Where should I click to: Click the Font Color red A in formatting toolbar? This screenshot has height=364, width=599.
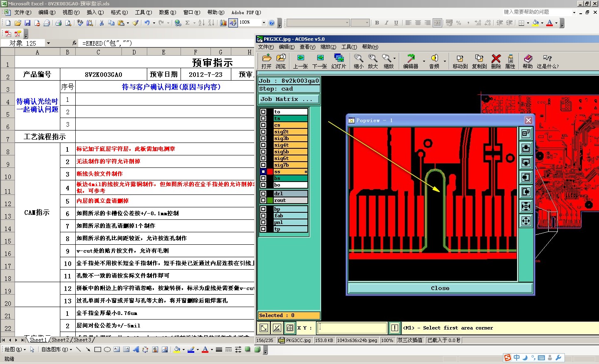click(x=549, y=23)
